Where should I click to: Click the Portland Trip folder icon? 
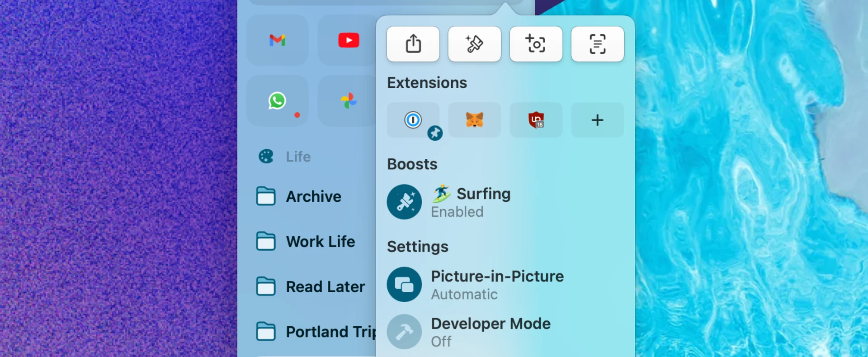[x=266, y=332]
